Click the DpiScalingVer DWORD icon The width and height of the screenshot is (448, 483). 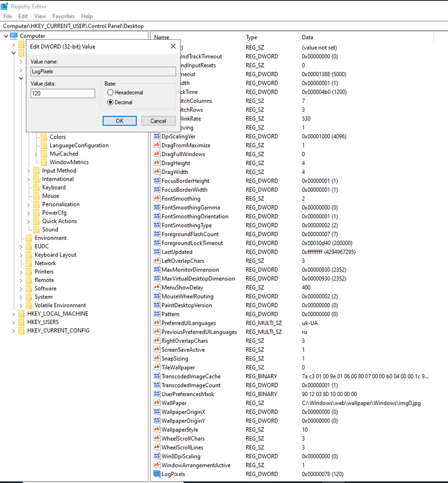[x=157, y=136]
